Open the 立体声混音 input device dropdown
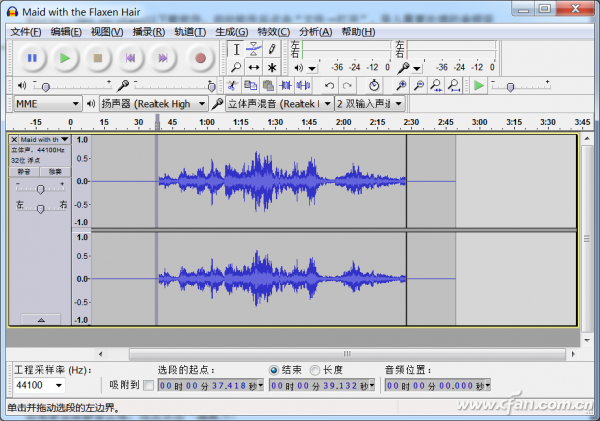The image size is (600, 421). (x=279, y=104)
